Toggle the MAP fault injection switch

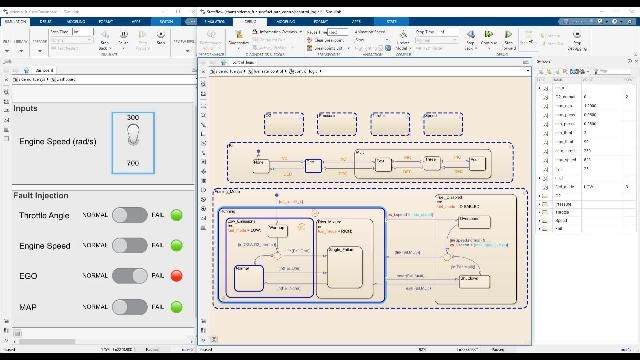pos(130,307)
